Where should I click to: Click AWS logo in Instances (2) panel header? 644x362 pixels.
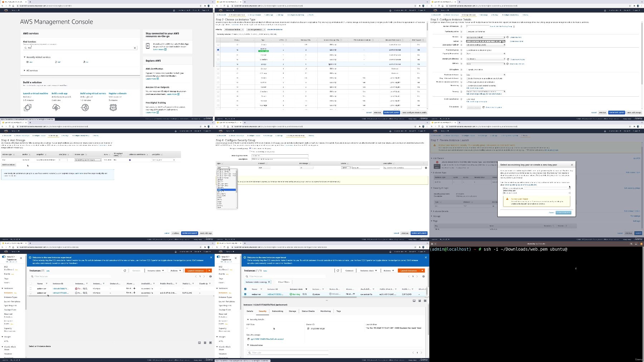click(6, 251)
